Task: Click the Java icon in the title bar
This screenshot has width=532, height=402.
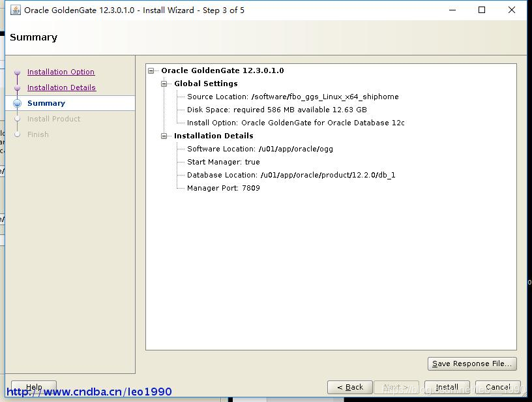Action: [x=15, y=10]
